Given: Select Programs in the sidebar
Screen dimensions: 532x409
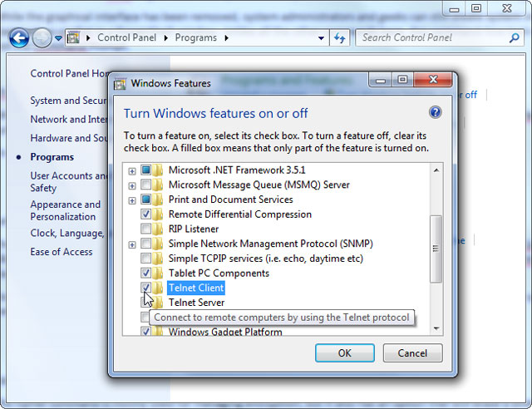Looking at the screenshot, I should coord(52,157).
